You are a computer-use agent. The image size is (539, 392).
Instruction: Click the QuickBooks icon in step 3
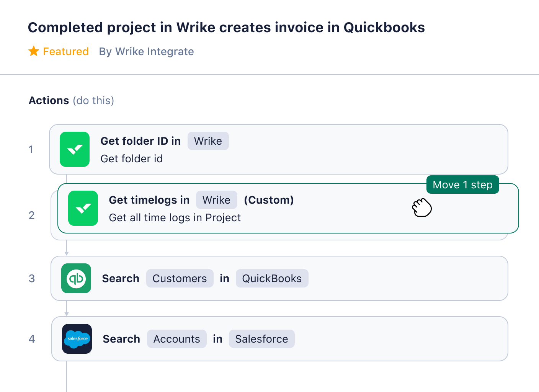pos(76,278)
